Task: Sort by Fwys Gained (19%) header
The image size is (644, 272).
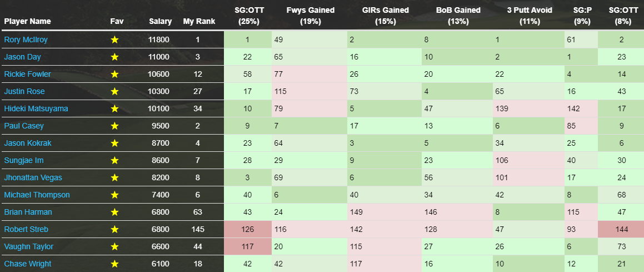Action: (x=310, y=16)
